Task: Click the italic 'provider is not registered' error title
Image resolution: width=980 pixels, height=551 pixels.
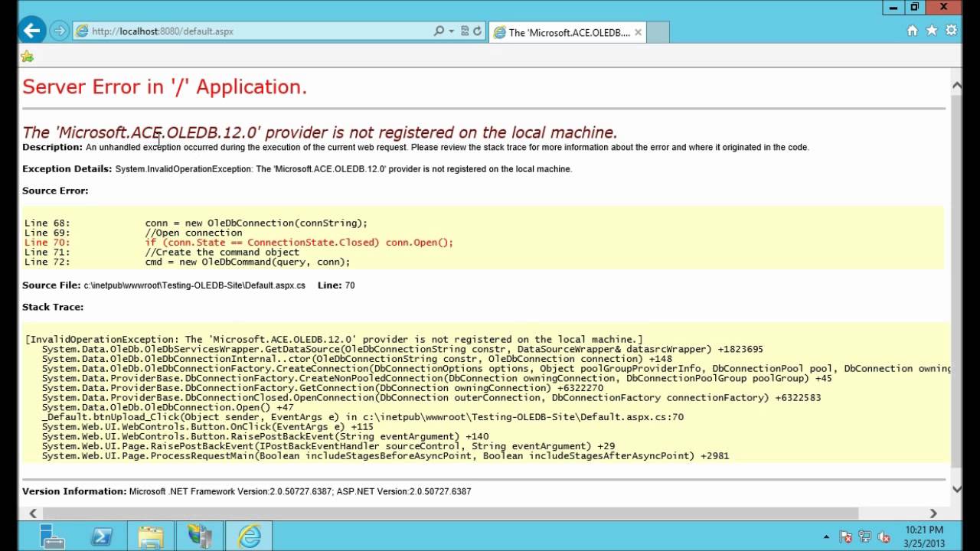Action: tap(320, 132)
